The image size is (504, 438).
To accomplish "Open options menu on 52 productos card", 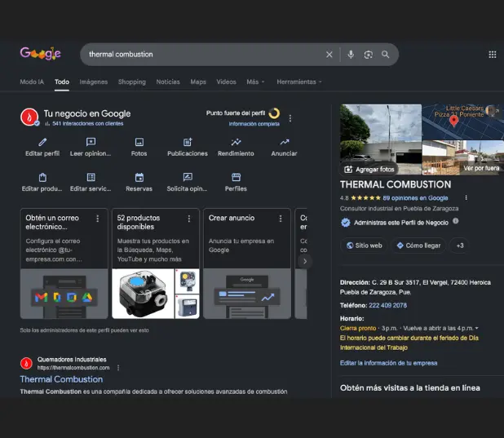I will pyautogui.click(x=189, y=219).
